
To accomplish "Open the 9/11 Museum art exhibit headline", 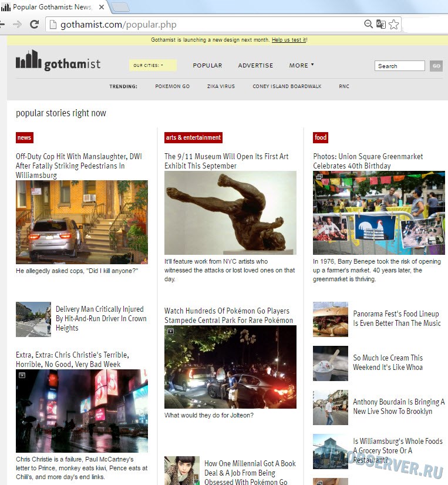I will click(x=227, y=161).
